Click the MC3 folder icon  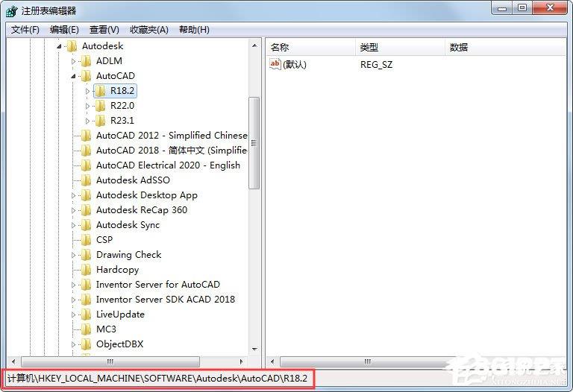pyautogui.click(x=86, y=329)
